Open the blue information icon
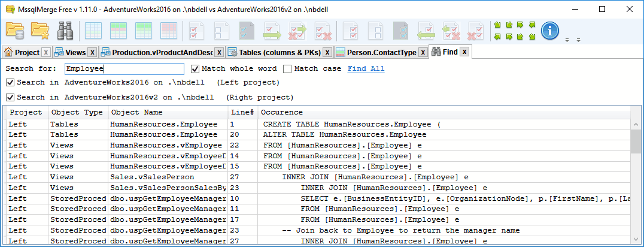The height and width of the screenshot is (247, 644). (x=549, y=31)
